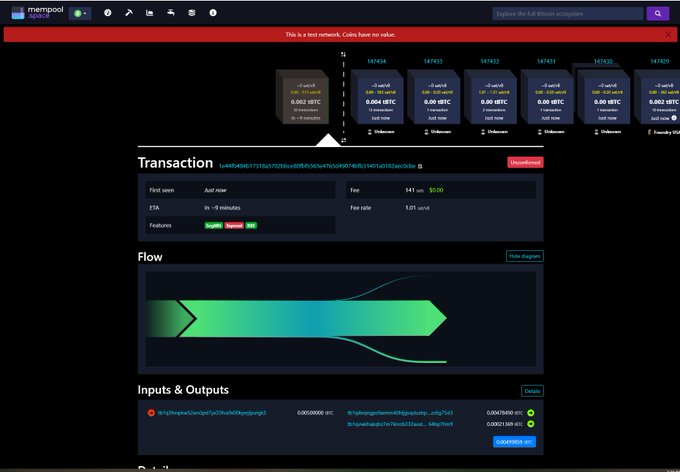Viewport: 680px width, 472px height.
Task: Open block height 147434 link
Action: (x=376, y=62)
